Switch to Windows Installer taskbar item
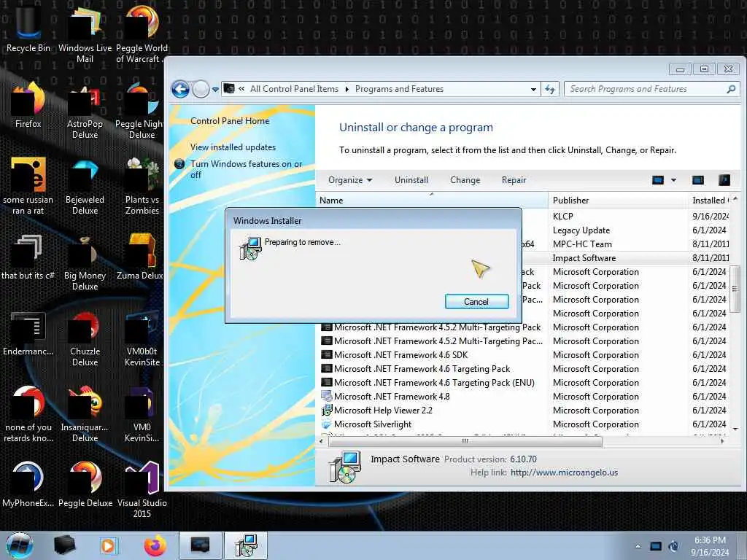Screen dimensions: 747x560 click(x=246, y=545)
